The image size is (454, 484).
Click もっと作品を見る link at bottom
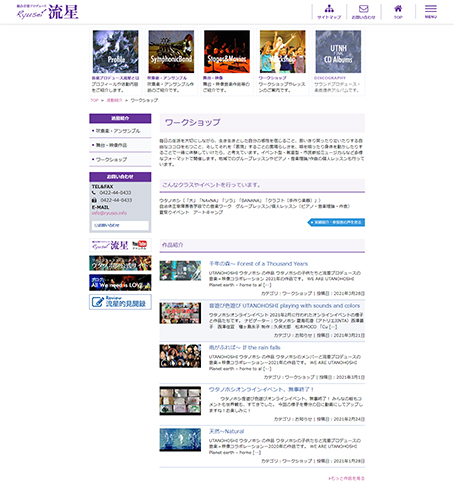point(347,478)
